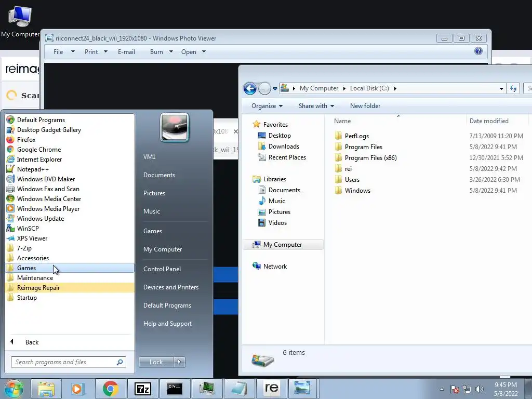Expand the Startup folder
Screen dimensions: 532x399
[x=70, y=297]
